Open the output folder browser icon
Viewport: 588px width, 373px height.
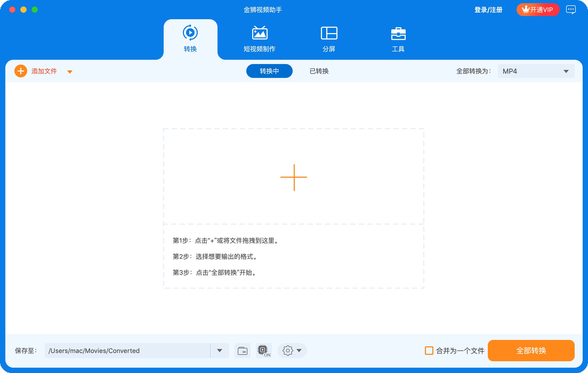coord(242,351)
